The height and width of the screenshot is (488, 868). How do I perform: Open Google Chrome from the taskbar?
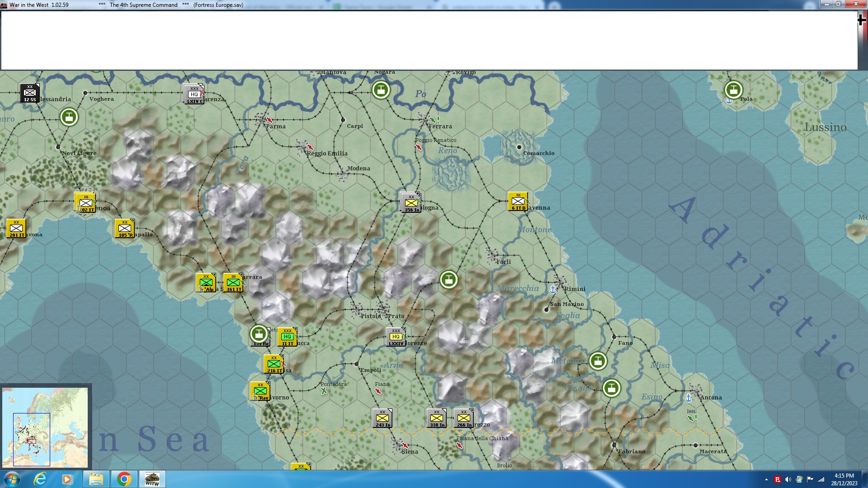click(124, 479)
